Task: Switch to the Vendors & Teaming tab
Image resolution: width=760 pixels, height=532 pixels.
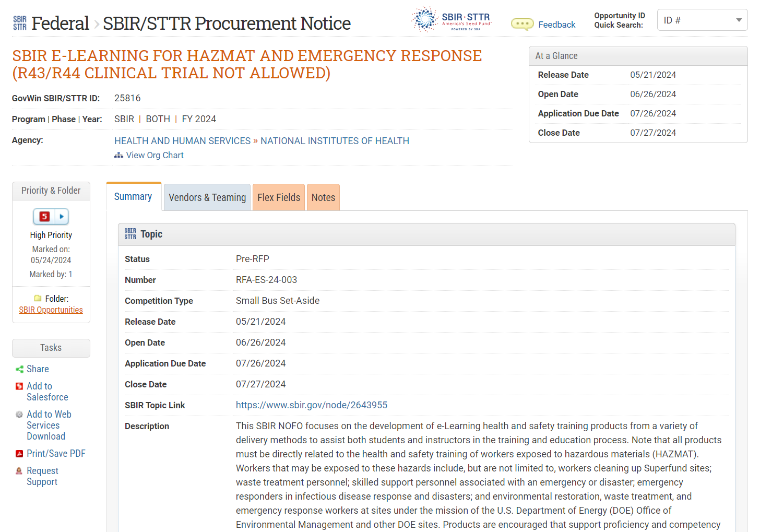Action: tap(207, 197)
